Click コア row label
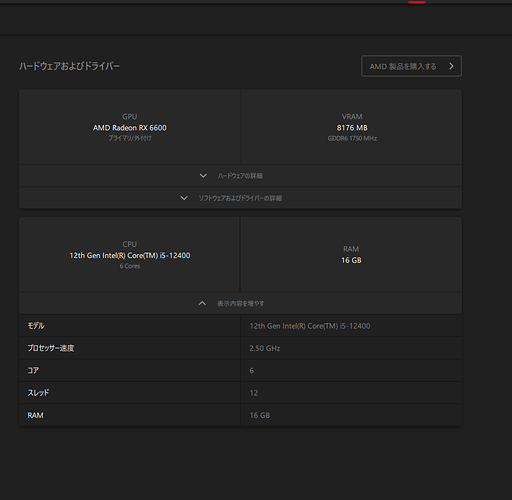 click(33, 370)
